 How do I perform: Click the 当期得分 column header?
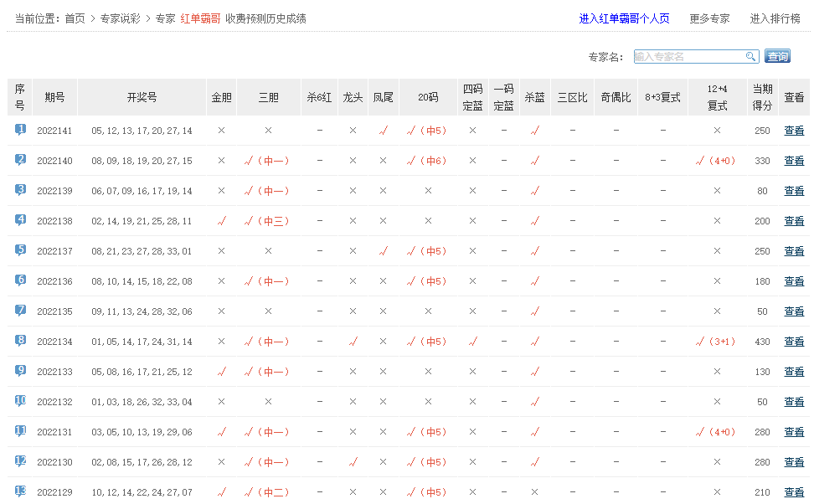762,97
